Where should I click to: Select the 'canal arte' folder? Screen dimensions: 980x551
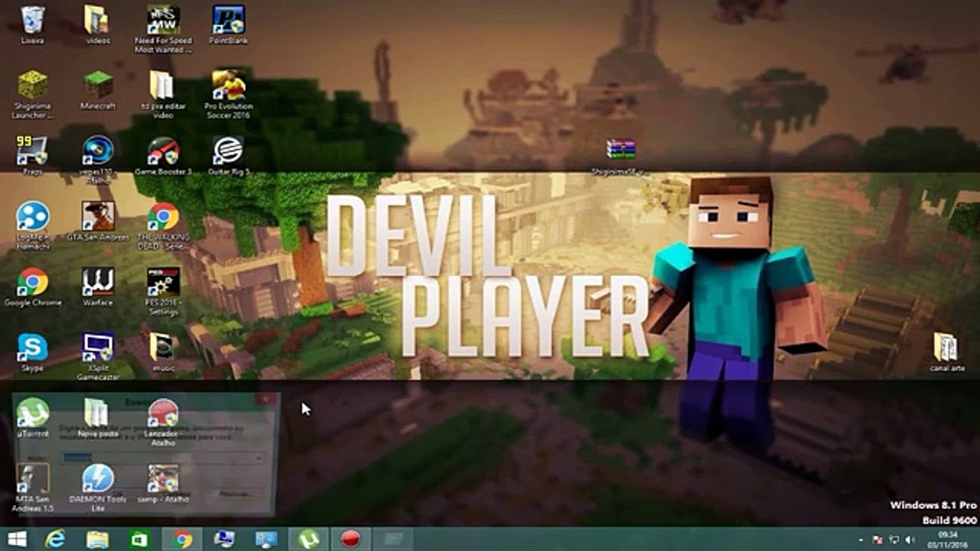point(946,354)
